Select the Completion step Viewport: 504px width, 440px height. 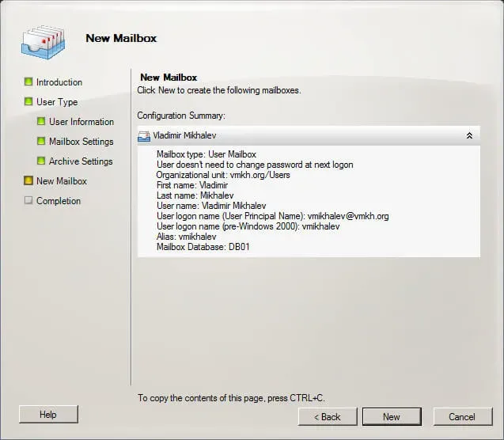pos(59,201)
